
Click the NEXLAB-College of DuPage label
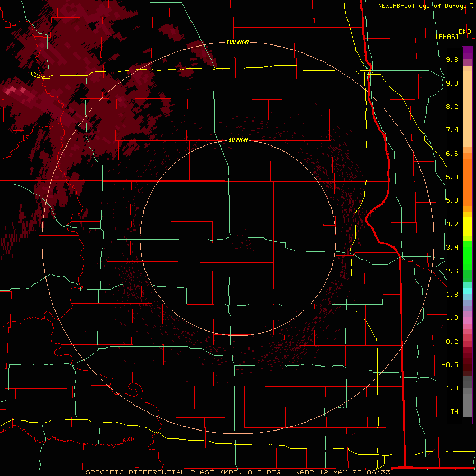click(x=423, y=6)
